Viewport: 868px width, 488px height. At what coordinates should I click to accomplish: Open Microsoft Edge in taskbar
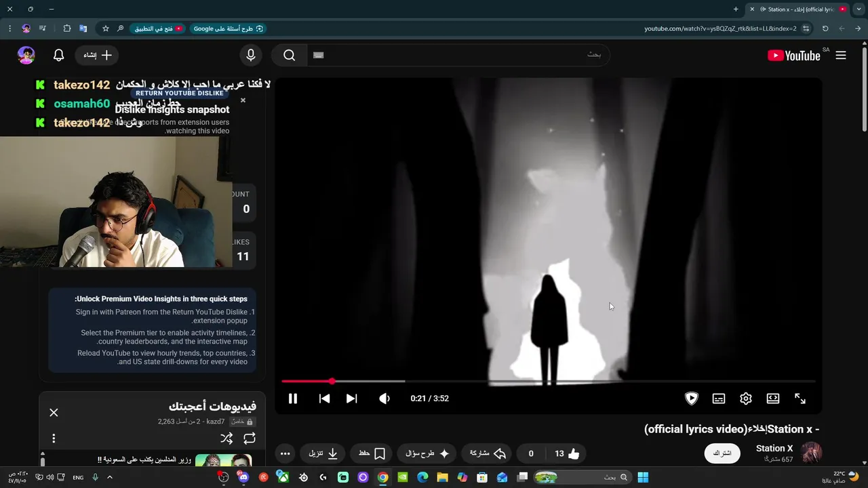point(422,477)
